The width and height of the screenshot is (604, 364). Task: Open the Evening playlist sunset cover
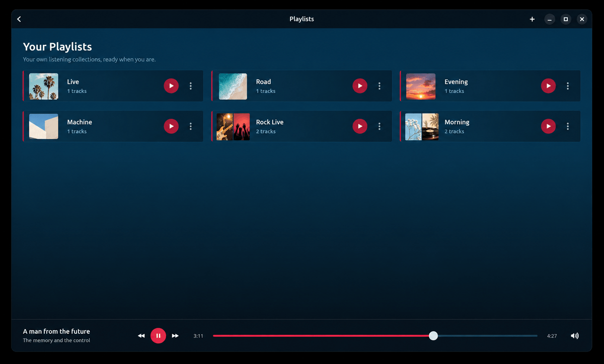click(421, 86)
